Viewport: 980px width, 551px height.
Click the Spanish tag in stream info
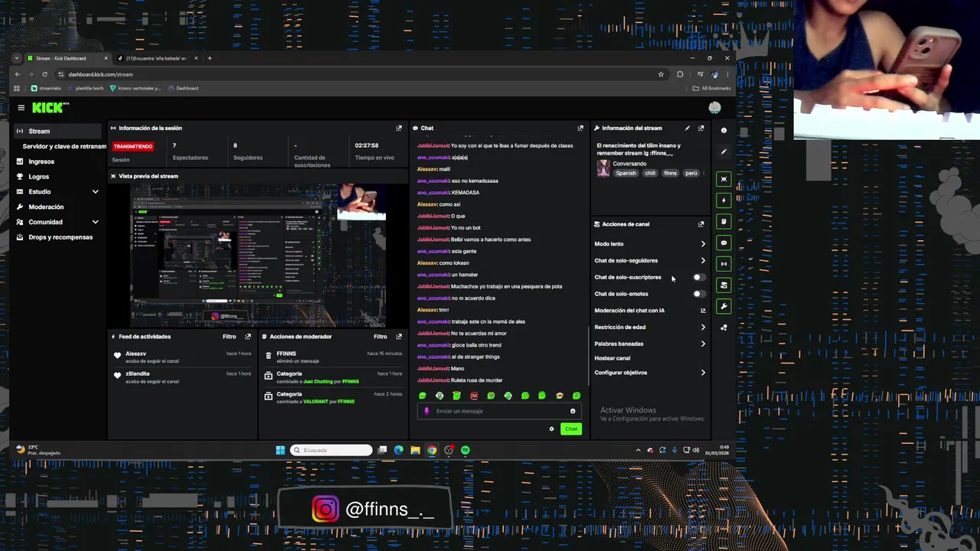[626, 173]
